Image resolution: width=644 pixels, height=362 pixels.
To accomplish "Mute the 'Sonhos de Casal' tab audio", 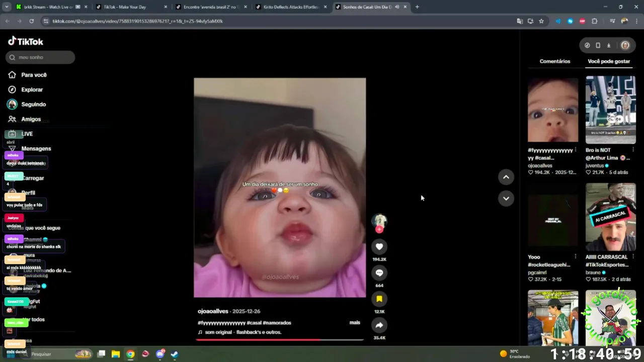I will tap(397, 7).
